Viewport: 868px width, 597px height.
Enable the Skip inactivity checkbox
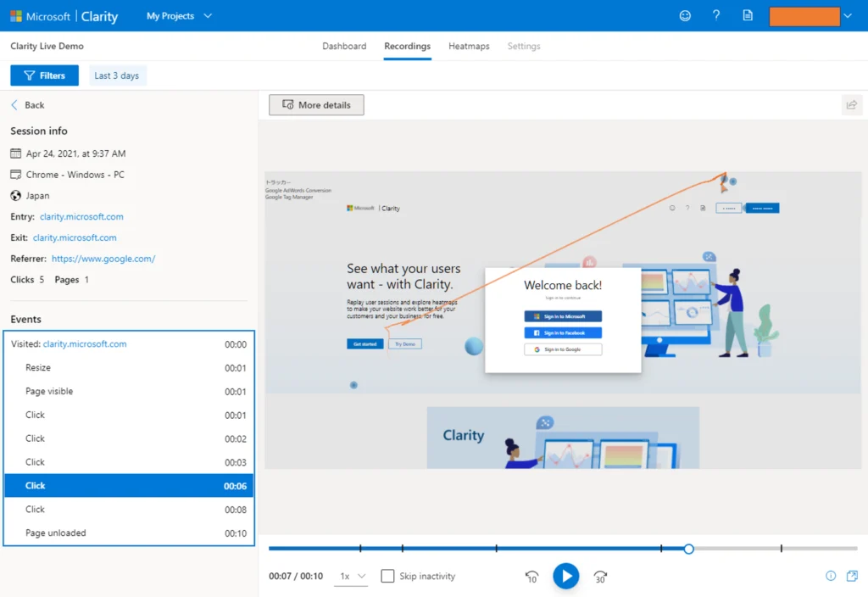tap(387, 576)
